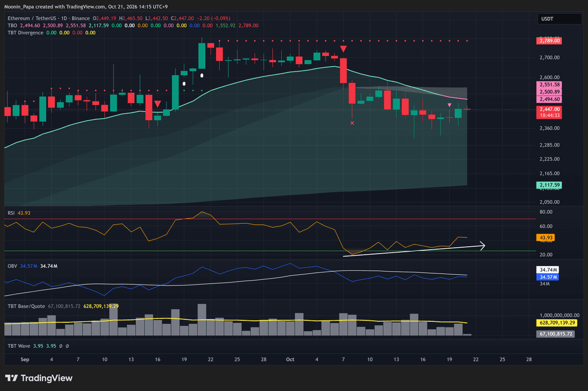The height and width of the screenshot is (391, 588).
Task: Click the TBT Wave pane legend label
Action: pos(20,346)
